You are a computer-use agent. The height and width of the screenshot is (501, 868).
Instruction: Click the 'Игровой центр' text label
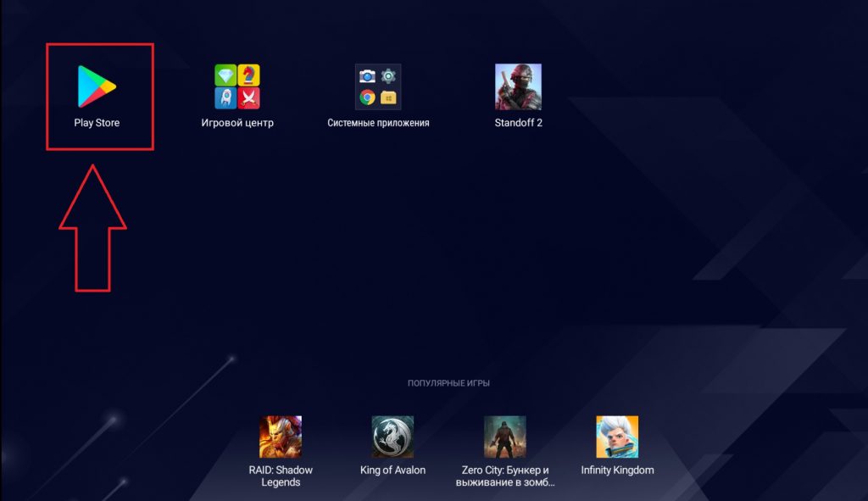(237, 123)
